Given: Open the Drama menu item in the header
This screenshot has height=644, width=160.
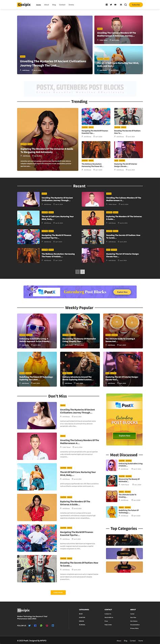Looking at the screenshot, I should click(x=71, y=5).
